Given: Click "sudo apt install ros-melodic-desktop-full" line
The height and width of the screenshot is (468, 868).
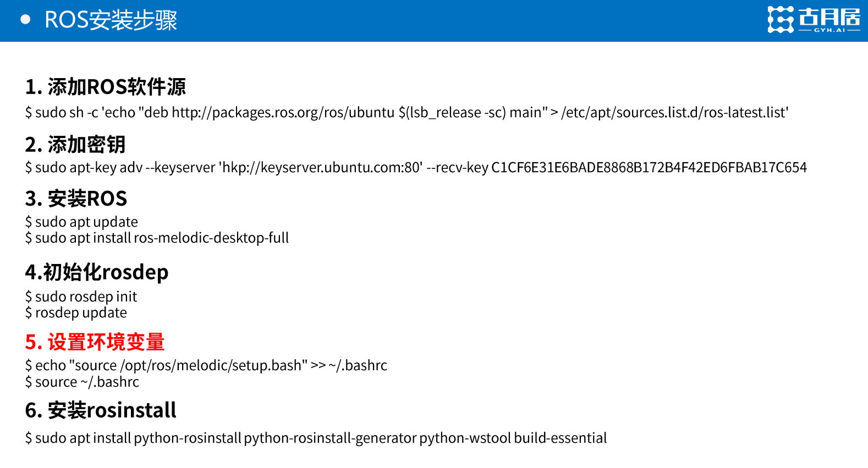Looking at the screenshot, I should [157, 238].
